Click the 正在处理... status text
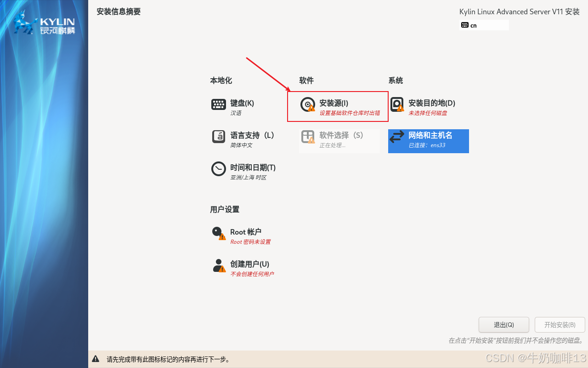588x368 pixels. coord(333,145)
